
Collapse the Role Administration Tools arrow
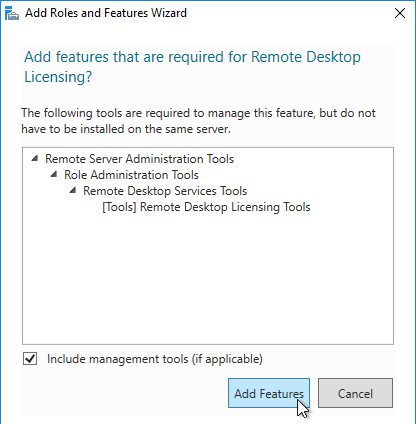pos(54,174)
